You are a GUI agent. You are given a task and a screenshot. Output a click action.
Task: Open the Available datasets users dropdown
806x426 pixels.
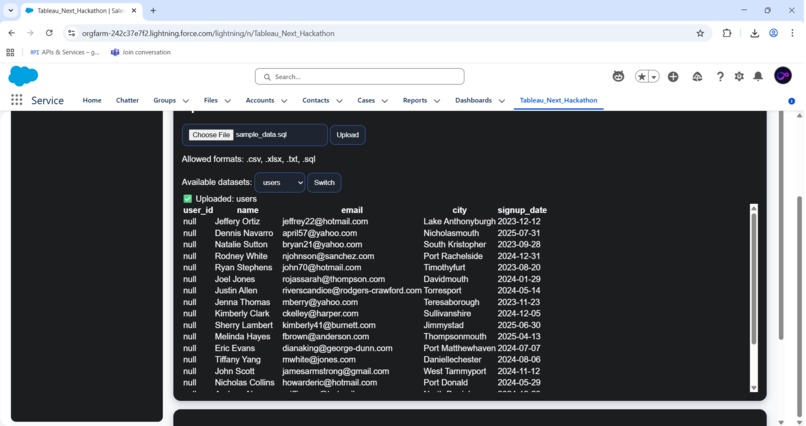pos(280,182)
